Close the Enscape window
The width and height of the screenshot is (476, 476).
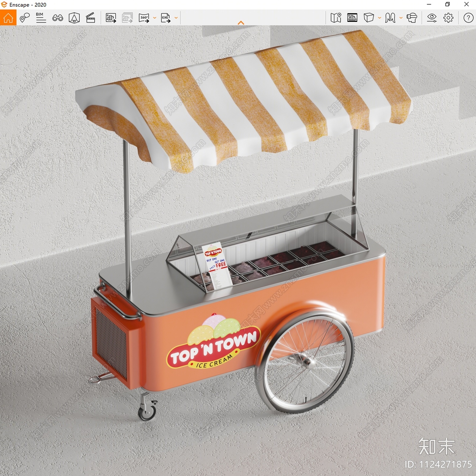point(466,4)
